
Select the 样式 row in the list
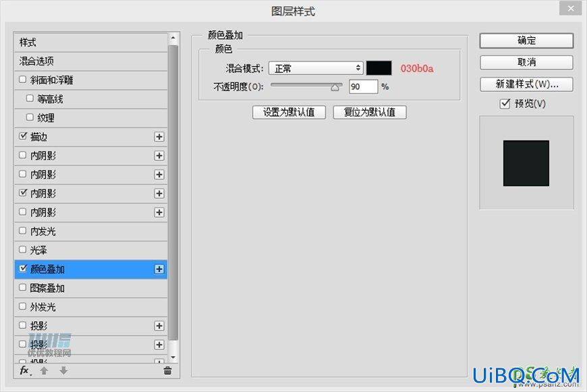(90, 43)
